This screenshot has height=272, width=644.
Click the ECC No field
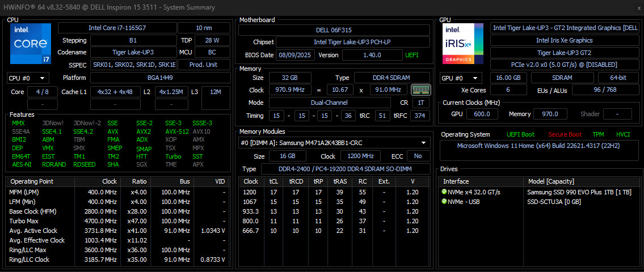(418, 156)
